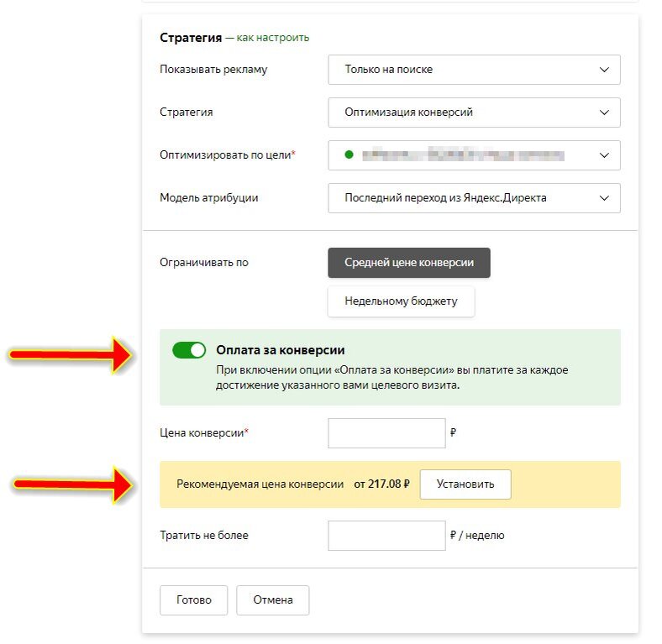662x644 pixels.
Task: Select the "Недельному бюджету" limit option
Action: pyautogui.click(x=401, y=301)
